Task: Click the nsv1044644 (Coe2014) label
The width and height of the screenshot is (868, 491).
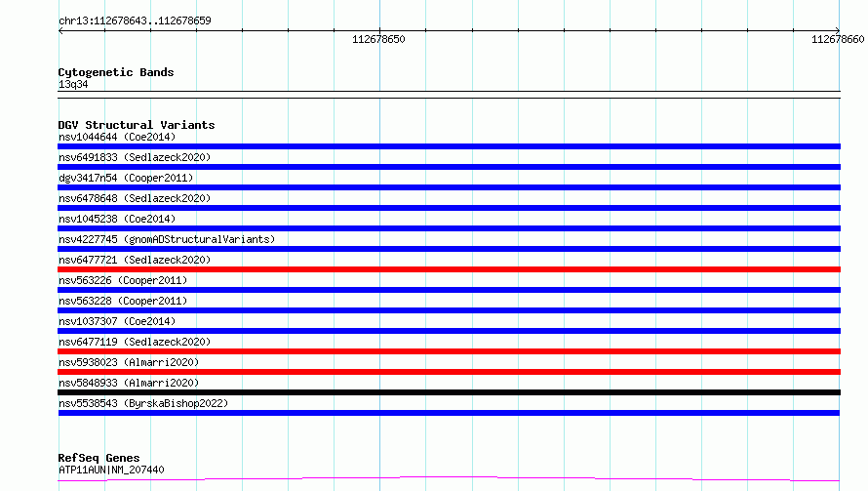Action: click(117, 137)
